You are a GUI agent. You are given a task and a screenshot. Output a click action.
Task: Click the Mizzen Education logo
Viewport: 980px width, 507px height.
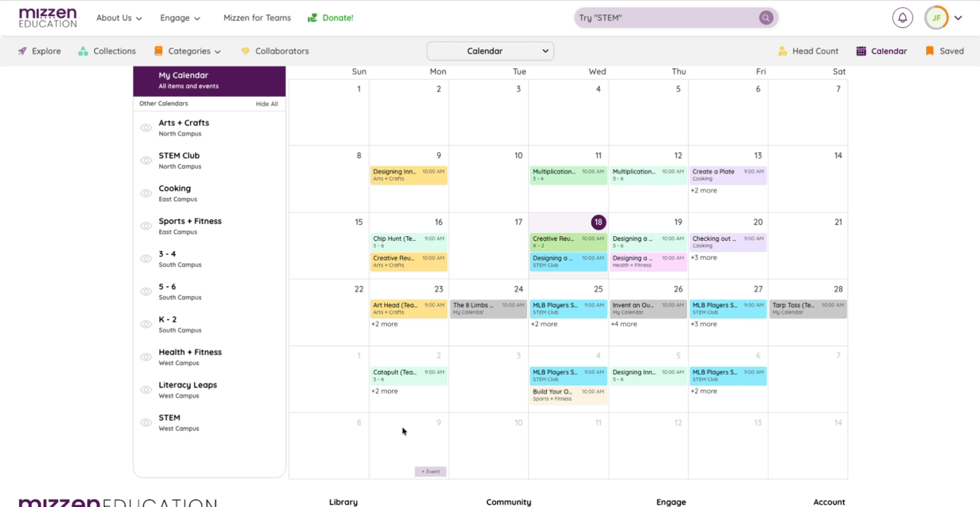pyautogui.click(x=47, y=17)
